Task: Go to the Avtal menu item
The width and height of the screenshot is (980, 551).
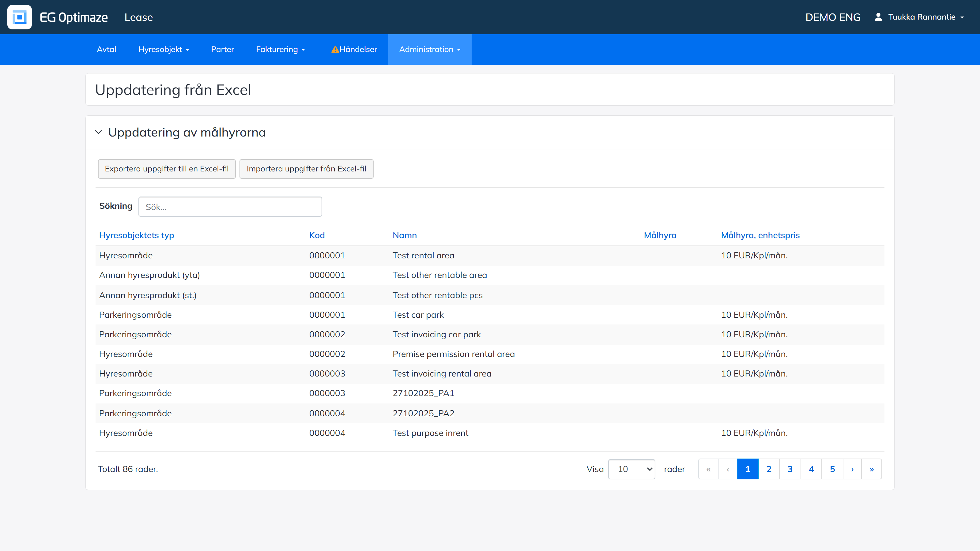Action: click(107, 49)
